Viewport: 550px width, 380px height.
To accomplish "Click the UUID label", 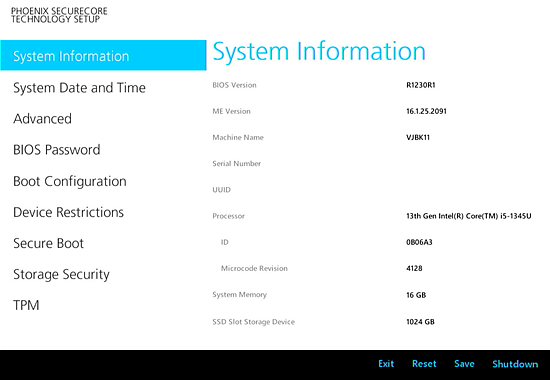I will 221,190.
